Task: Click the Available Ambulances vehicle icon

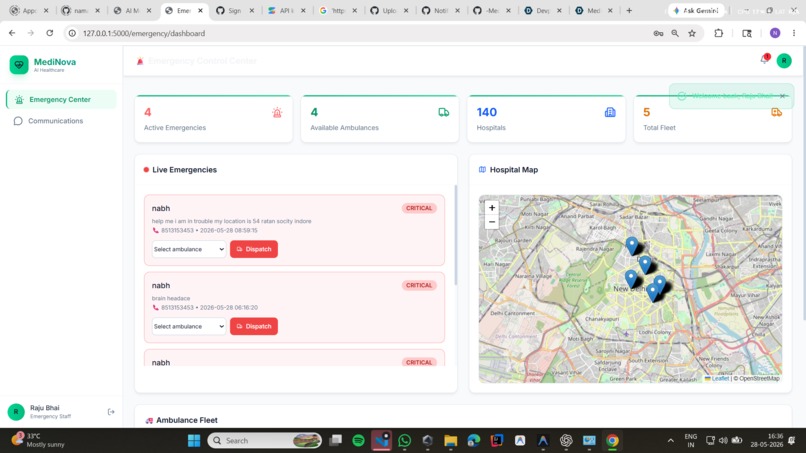Action: [x=444, y=112]
